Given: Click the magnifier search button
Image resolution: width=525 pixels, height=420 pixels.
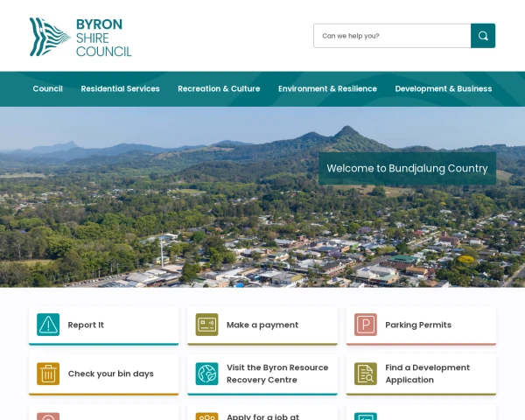Looking at the screenshot, I should (x=483, y=36).
